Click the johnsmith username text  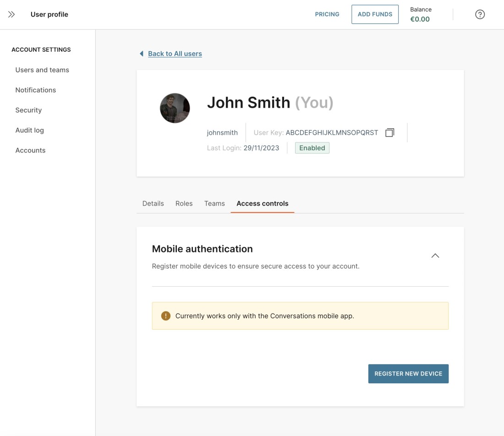point(222,132)
